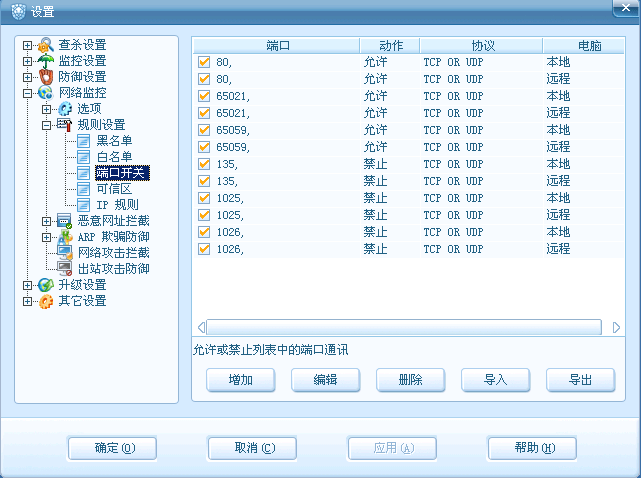Click the hammer icon beside 规则设置

[65, 125]
